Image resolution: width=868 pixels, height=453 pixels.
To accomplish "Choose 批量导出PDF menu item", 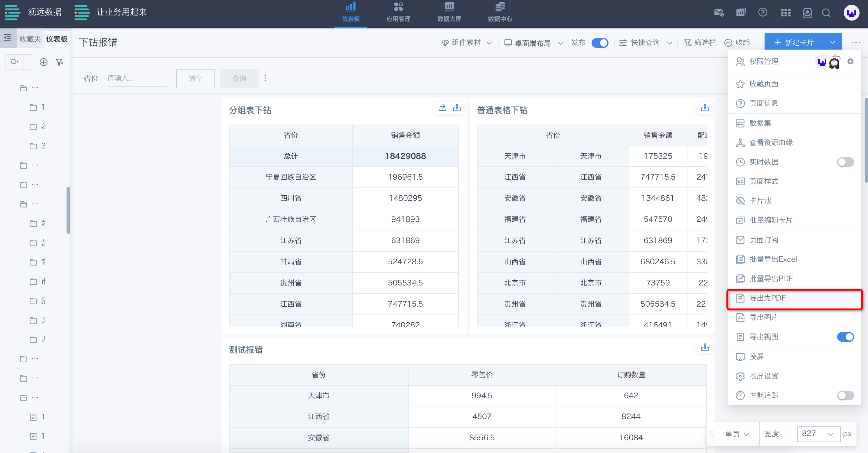I will point(795,279).
